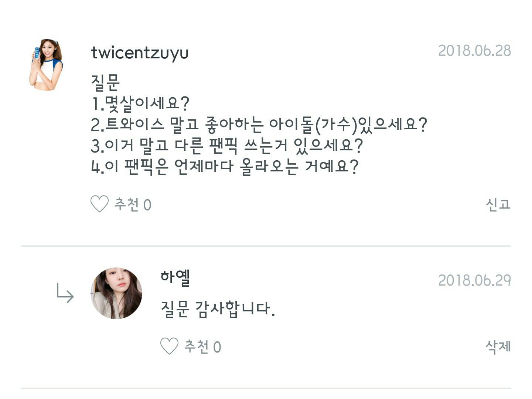Click question 4 text 언제마다 올라오는 거예요?
This screenshot has width=532, height=399.
tap(225, 167)
